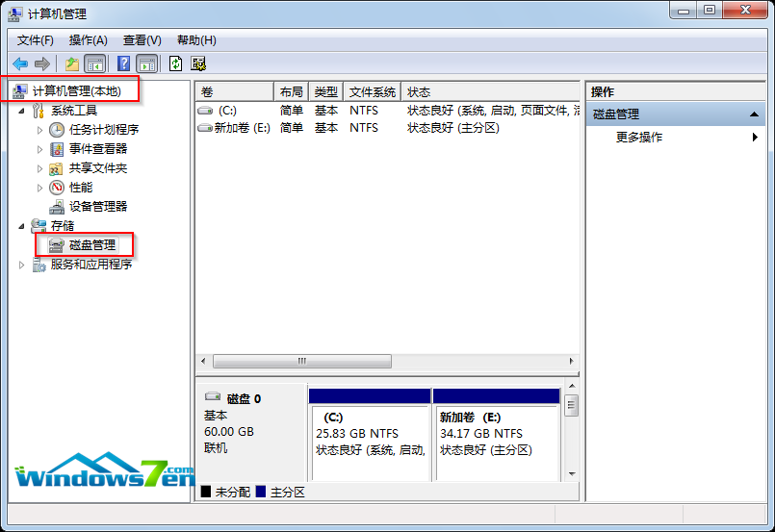Toggle the Show/Hide Action Pane toolbar button
Image resolution: width=775 pixels, height=532 pixels.
tap(146, 63)
